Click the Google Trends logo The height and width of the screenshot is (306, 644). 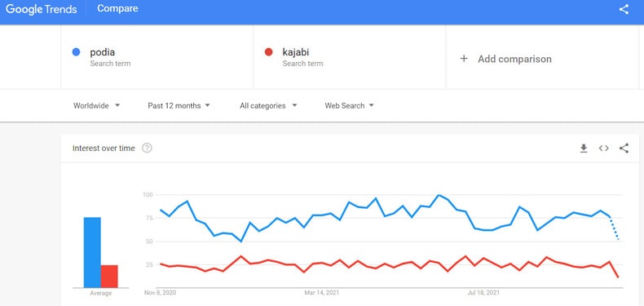click(x=41, y=9)
